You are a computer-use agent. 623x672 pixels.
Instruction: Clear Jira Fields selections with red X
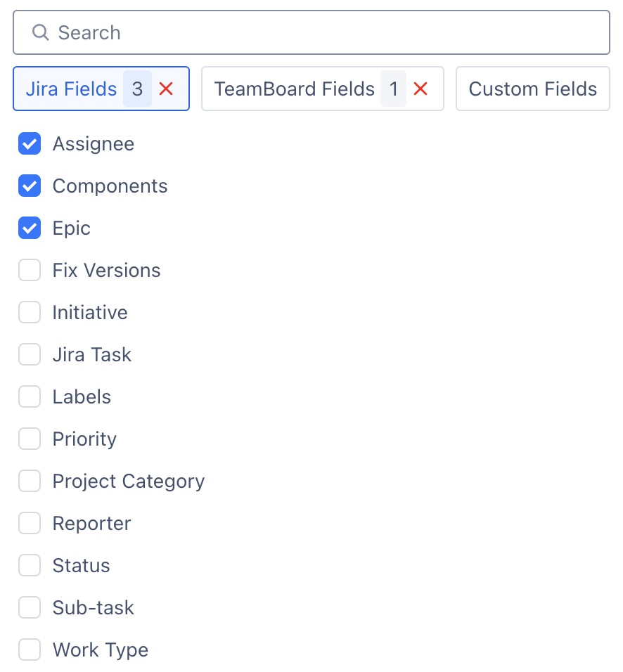tap(166, 89)
